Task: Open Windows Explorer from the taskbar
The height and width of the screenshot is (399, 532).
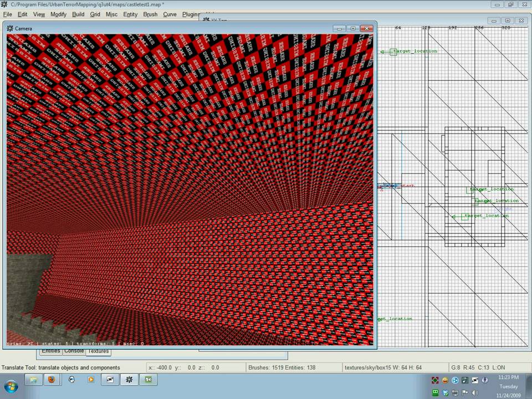Action: [33, 380]
